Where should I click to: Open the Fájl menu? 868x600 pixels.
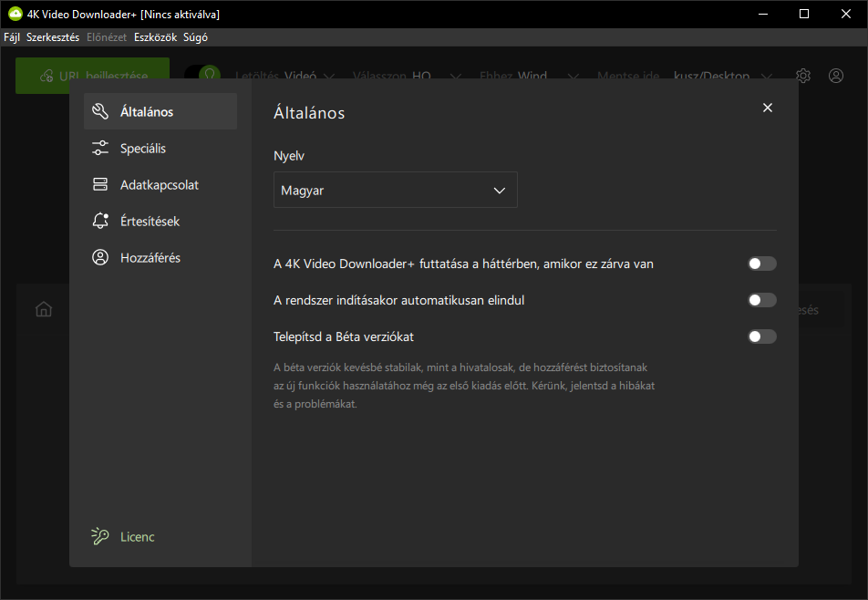tap(12, 37)
